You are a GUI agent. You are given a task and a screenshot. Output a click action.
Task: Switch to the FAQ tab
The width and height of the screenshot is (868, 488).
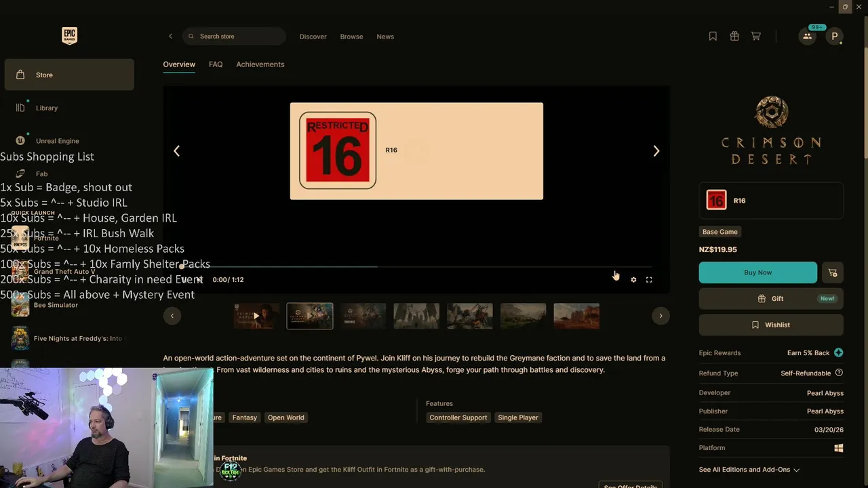(216, 64)
